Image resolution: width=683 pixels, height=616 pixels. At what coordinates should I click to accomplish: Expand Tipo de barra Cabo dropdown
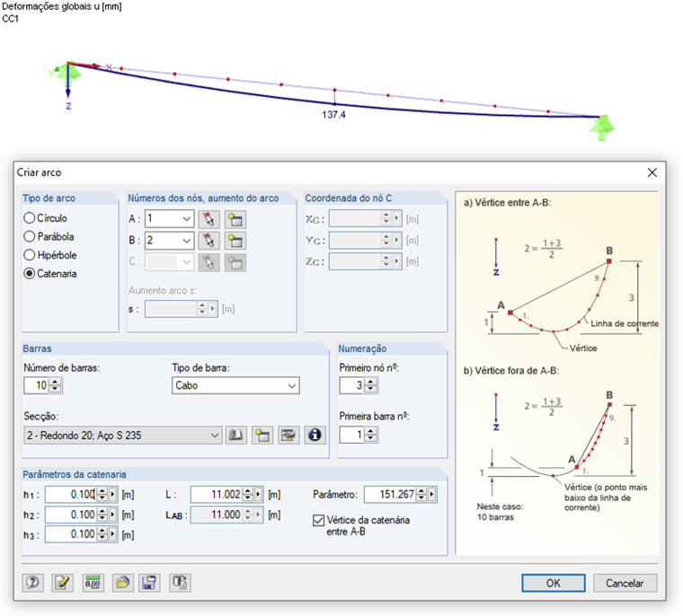coord(292,386)
